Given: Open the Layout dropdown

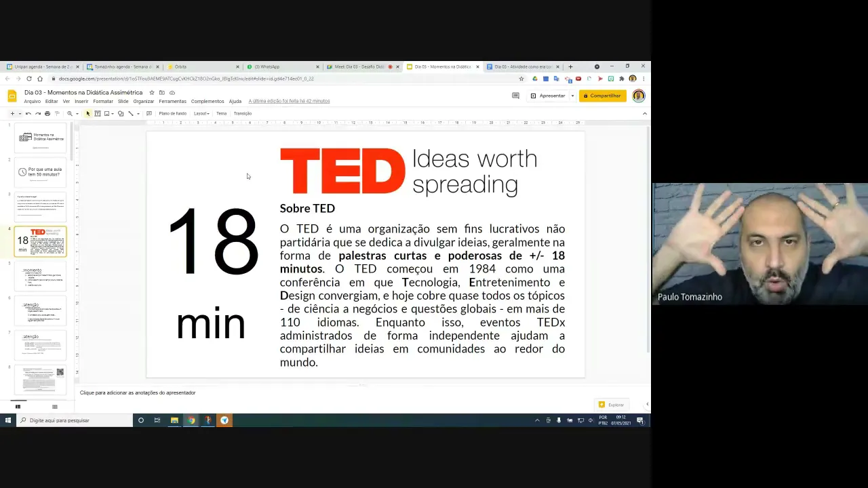Looking at the screenshot, I should point(201,113).
